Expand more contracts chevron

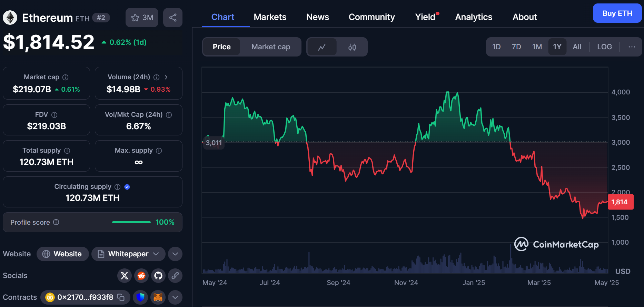(175, 297)
